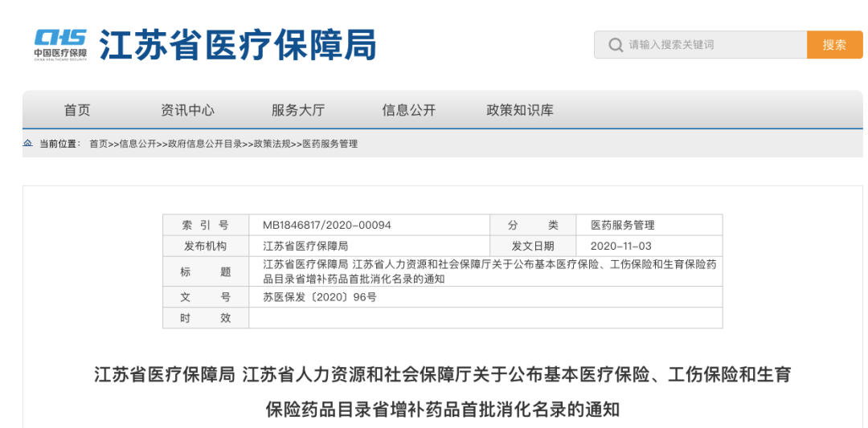868x428 pixels.
Task: Select index number MB1846817/2020-00094
Action: tap(327, 225)
